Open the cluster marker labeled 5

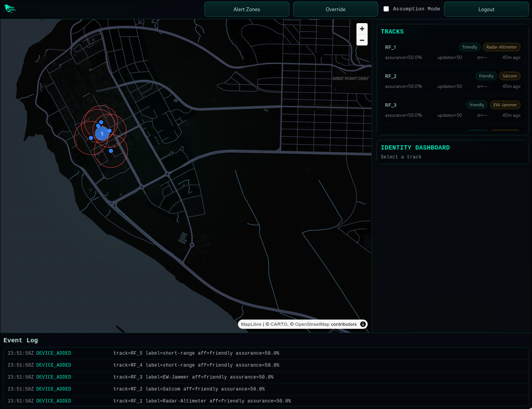[x=102, y=133]
